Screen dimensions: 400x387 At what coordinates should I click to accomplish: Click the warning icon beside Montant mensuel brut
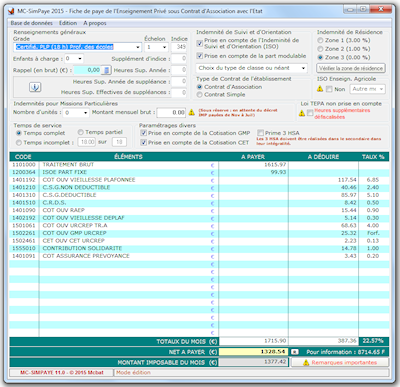pos(192,112)
